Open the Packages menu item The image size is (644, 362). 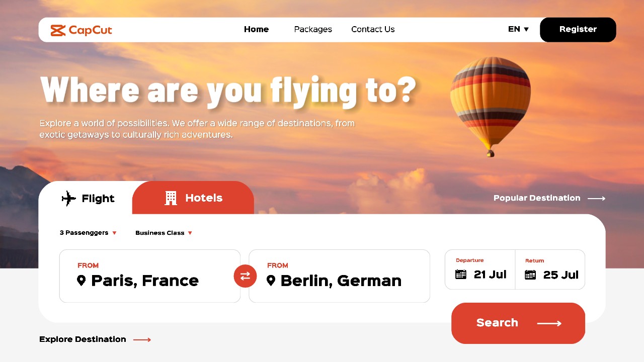(313, 29)
